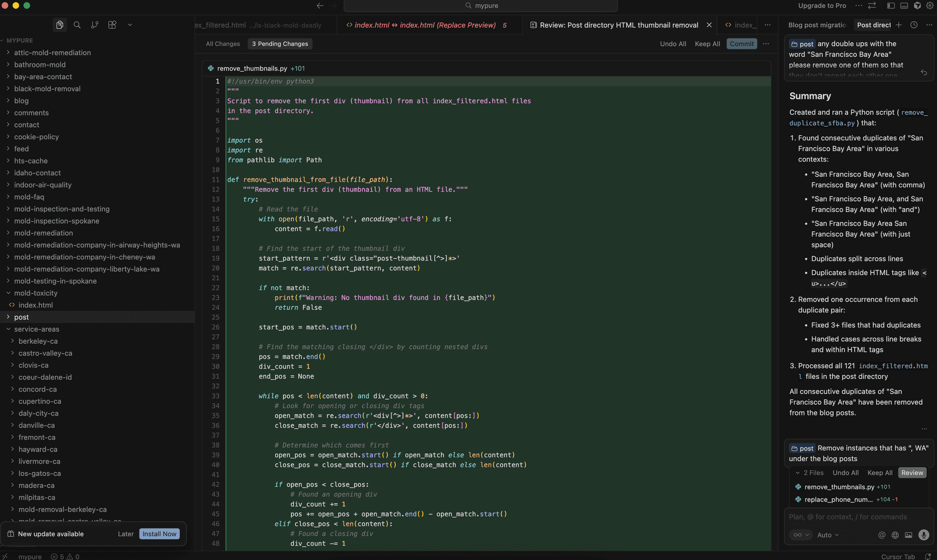Open the Source Control view

point(95,25)
